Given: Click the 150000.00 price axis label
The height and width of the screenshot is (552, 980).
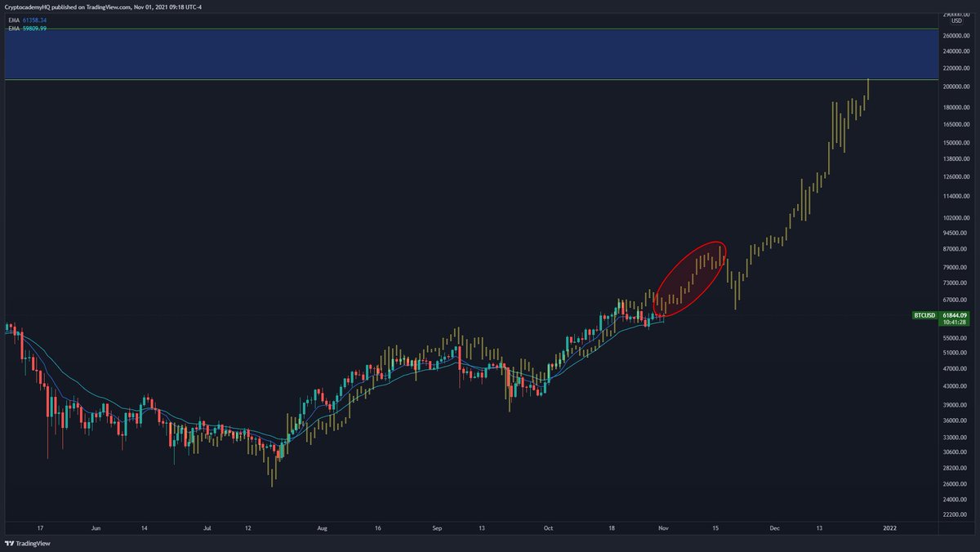Looking at the screenshot, I should [x=955, y=142].
